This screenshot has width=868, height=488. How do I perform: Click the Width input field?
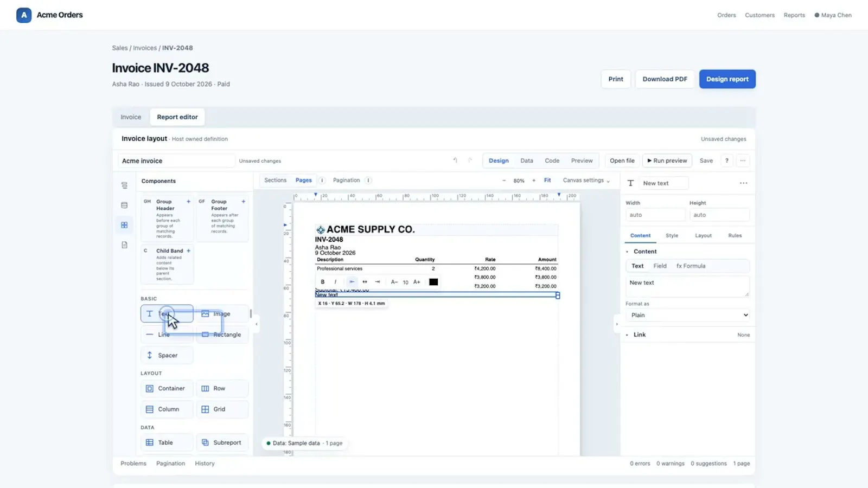tap(655, 215)
